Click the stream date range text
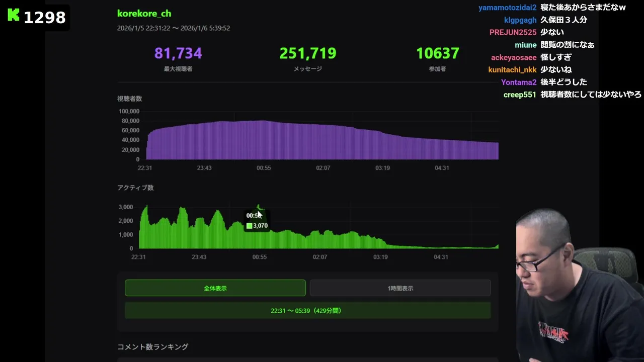 pos(174,28)
